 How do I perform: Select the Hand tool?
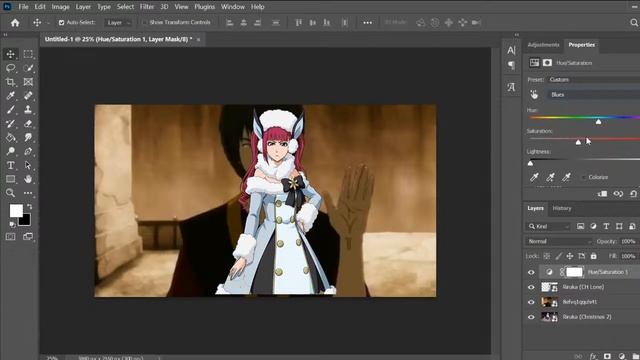28,179
